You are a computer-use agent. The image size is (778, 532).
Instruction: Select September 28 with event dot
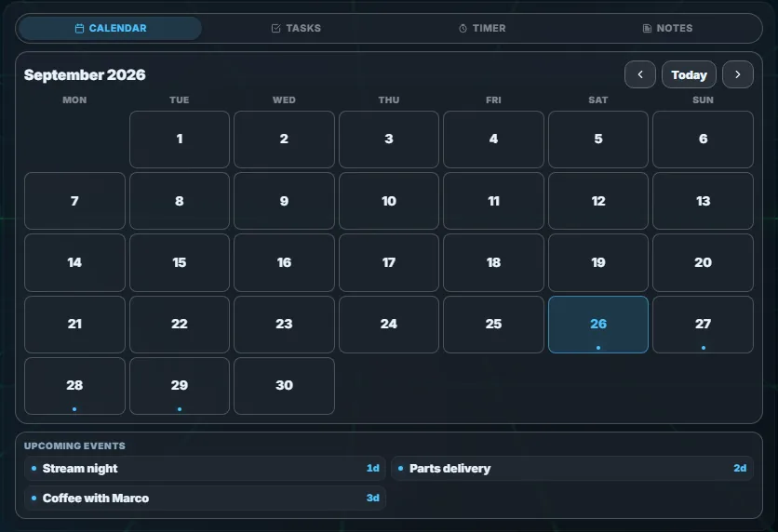[74, 386]
